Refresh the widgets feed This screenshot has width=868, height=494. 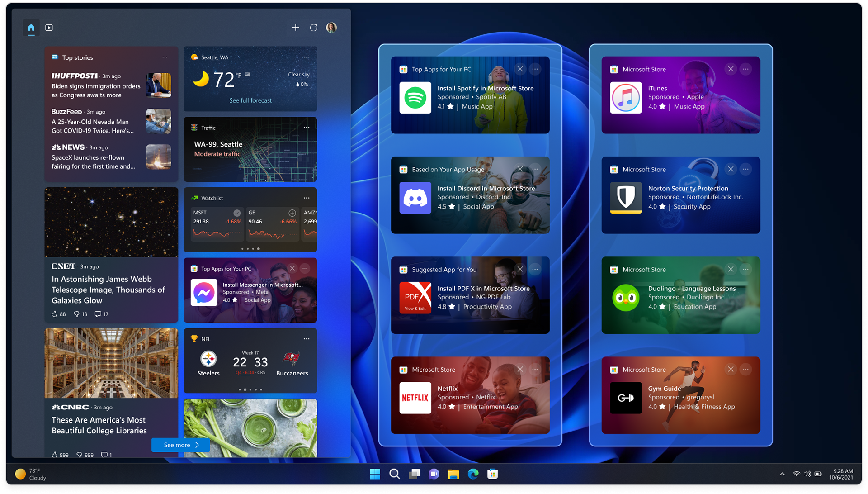[314, 28]
